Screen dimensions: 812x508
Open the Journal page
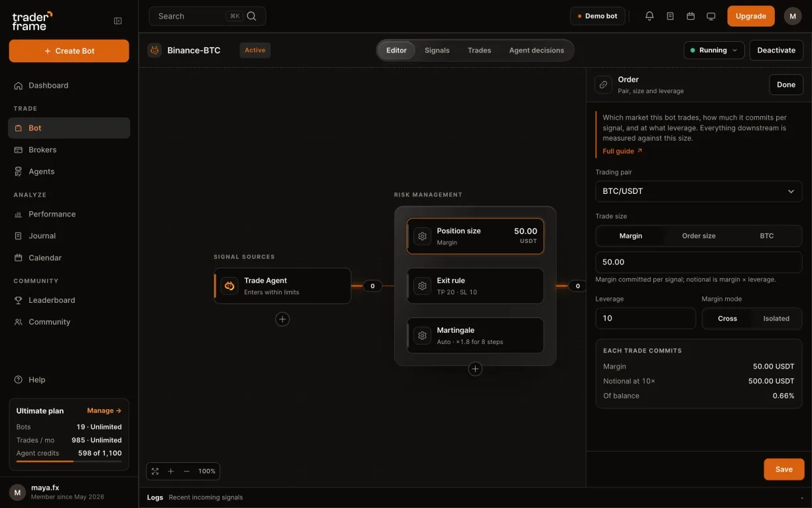pos(69,236)
